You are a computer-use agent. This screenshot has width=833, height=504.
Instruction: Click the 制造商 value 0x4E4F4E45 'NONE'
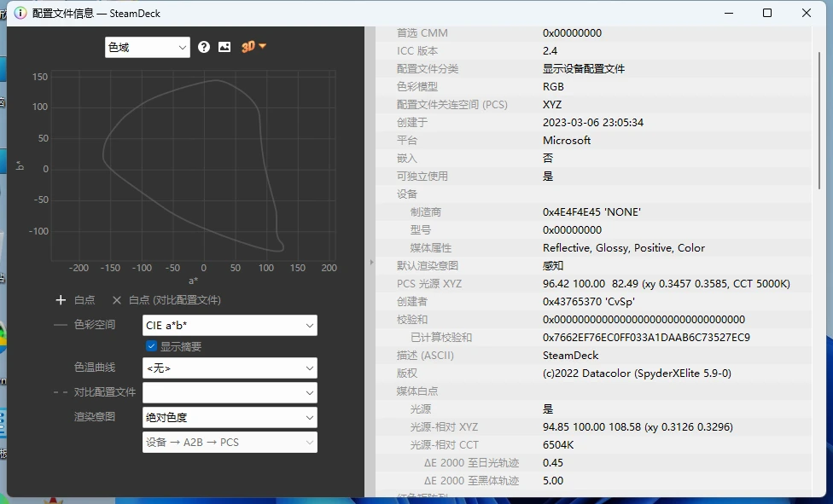tap(591, 211)
